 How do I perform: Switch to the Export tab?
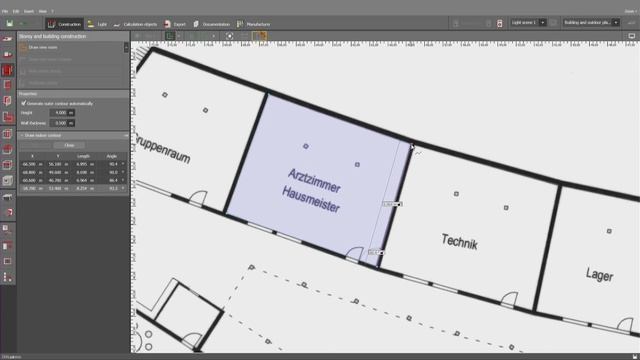tap(175, 24)
